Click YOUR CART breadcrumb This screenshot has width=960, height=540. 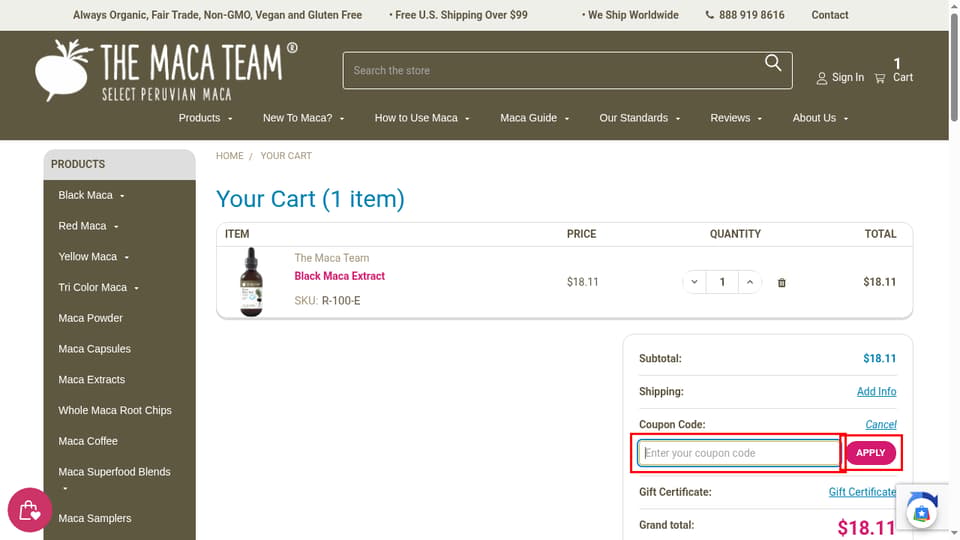pyautogui.click(x=286, y=156)
